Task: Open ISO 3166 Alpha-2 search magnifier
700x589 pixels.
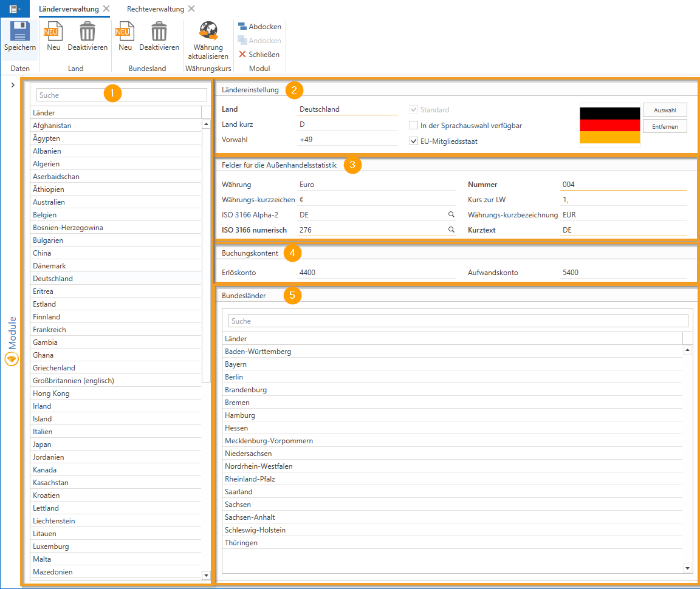Action: 451,215
